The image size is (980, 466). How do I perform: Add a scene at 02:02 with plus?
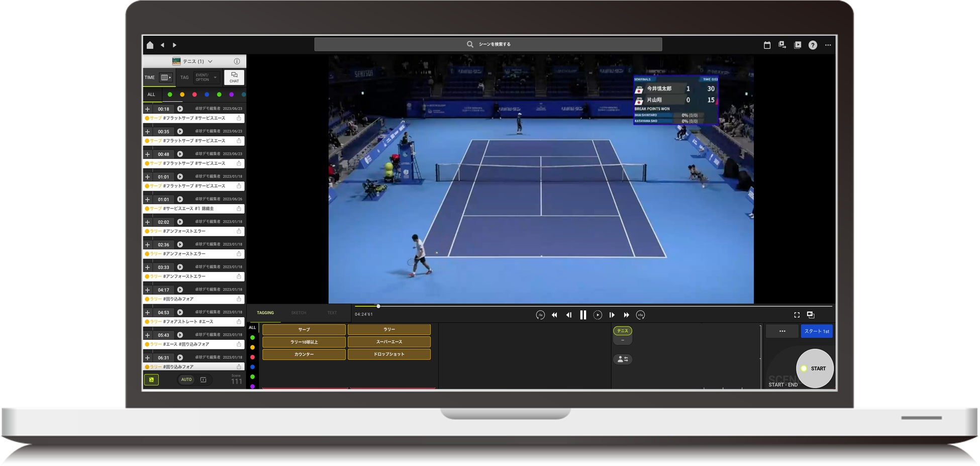pyautogui.click(x=148, y=222)
